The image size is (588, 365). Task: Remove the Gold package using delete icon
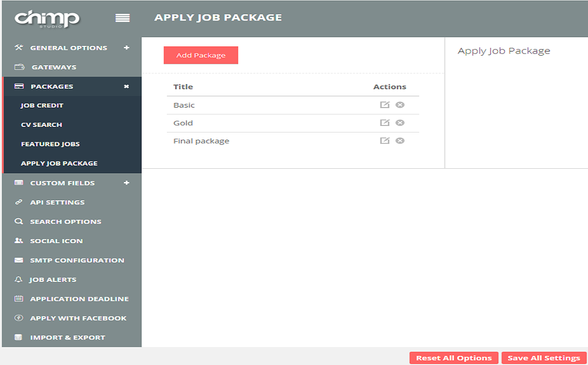(x=400, y=123)
